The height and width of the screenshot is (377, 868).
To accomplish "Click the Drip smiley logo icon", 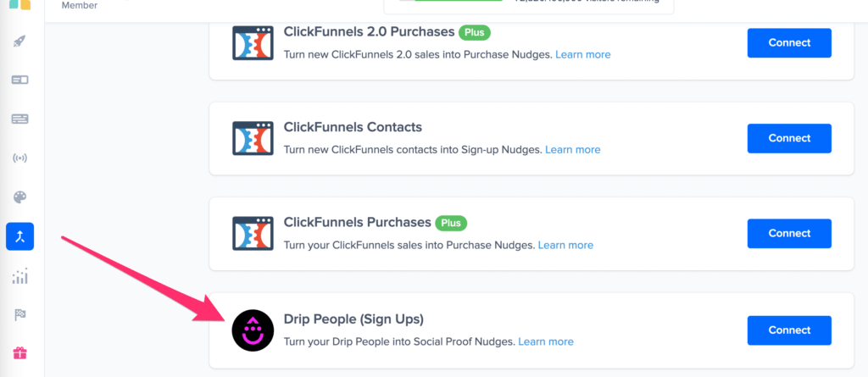I will [x=253, y=330].
